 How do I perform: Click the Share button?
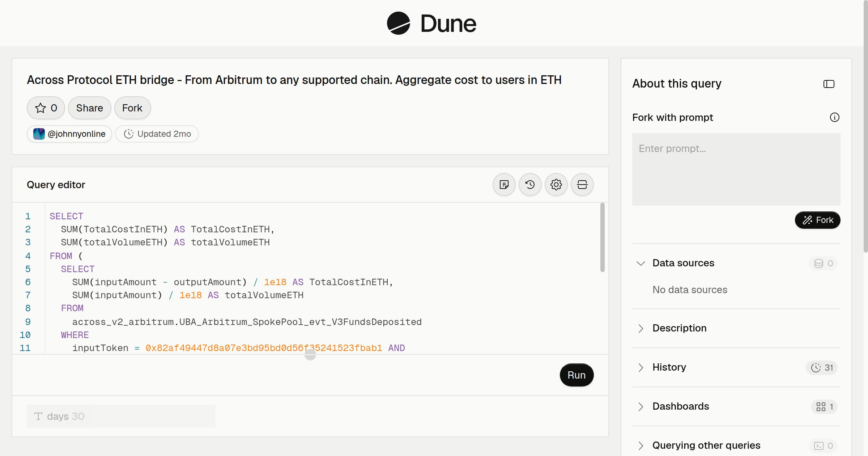89,108
